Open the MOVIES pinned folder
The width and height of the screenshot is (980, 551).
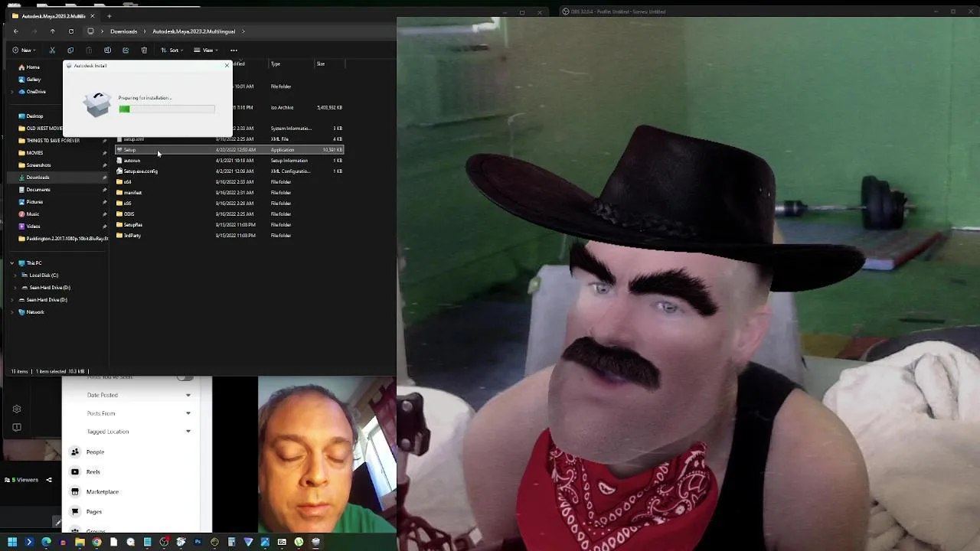click(x=34, y=153)
